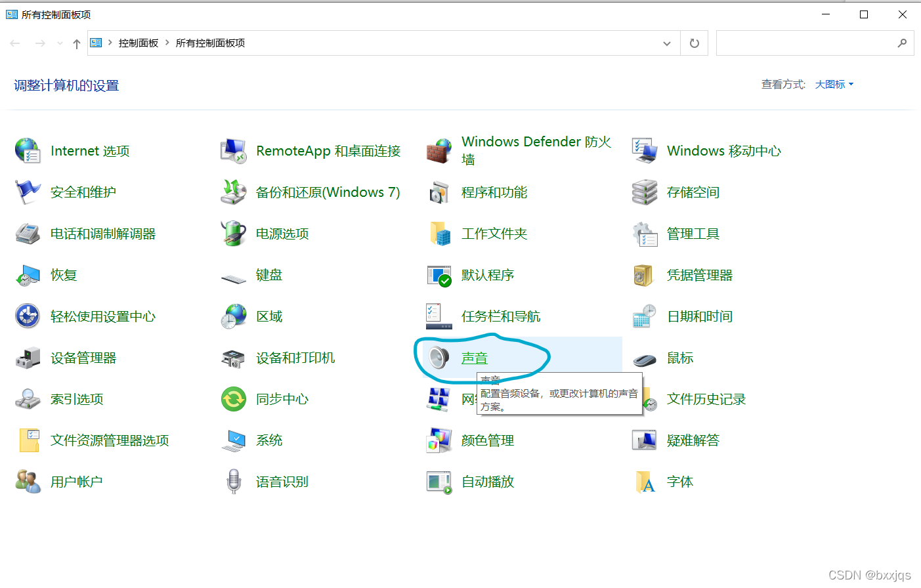Open the 程序和功能 icon
Viewport: 921px width, 588px height.
point(439,193)
